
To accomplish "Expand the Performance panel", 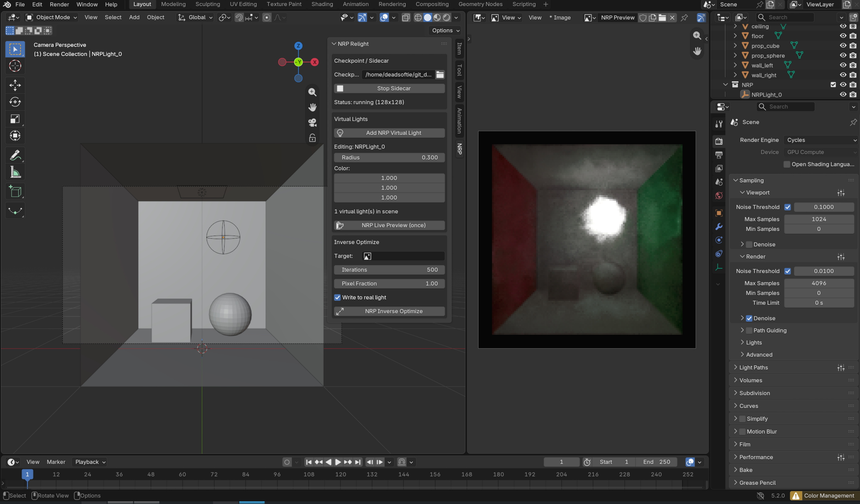I will pyautogui.click(x=755, y=457).
